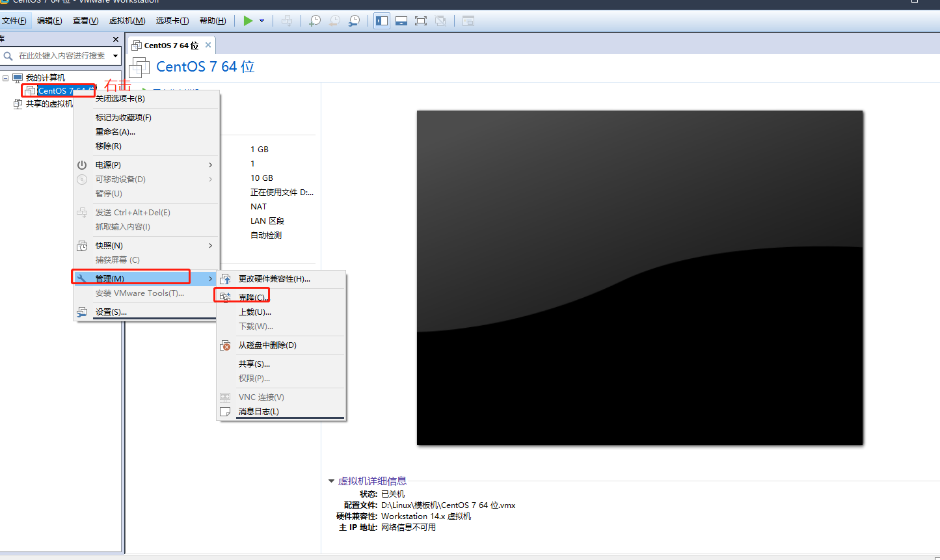Enter full screen mode via toolbar icon
The width and height of the screenshot is (940, 560).
tap(421, 21)
